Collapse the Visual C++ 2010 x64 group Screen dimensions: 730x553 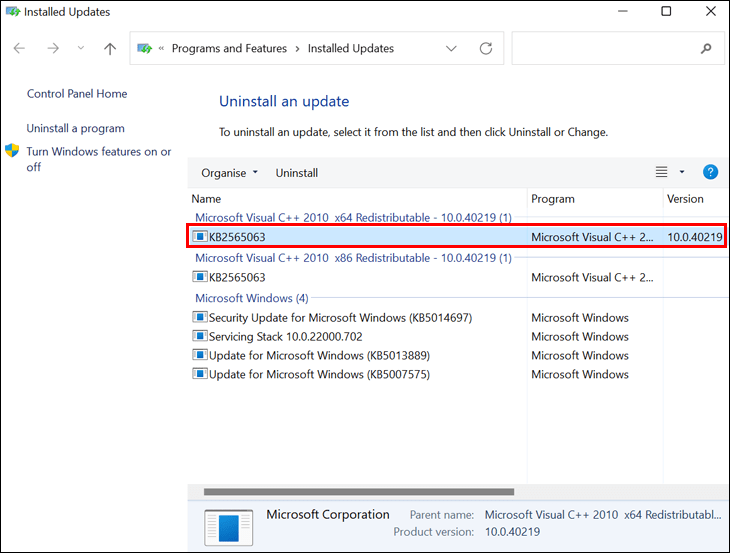point(353,217)
